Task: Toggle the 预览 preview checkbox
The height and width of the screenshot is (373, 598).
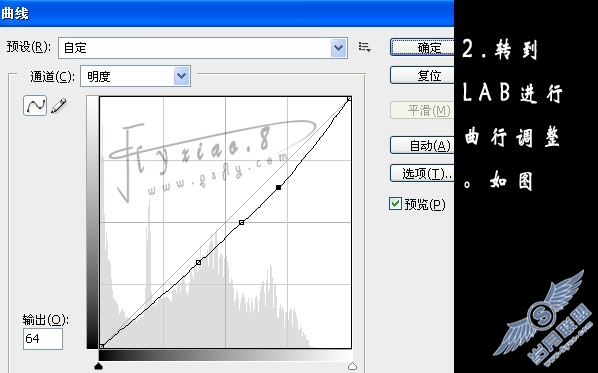Action: (395, 204)
